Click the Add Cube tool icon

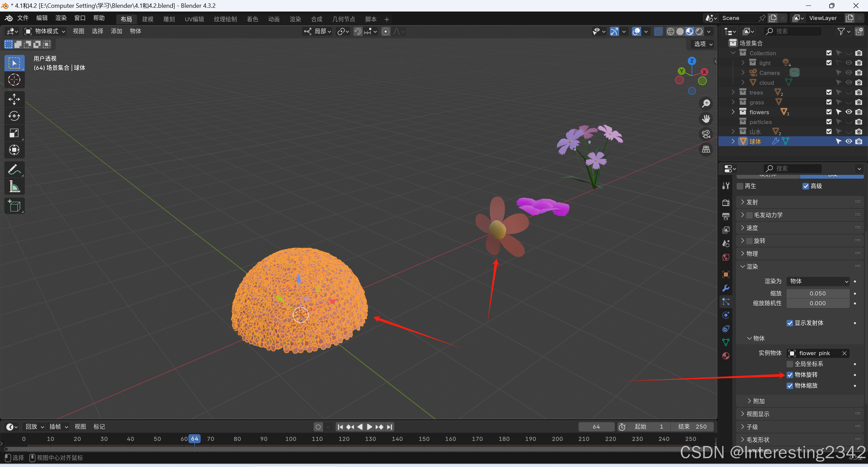pyautogui.click(x=14, y=206)
